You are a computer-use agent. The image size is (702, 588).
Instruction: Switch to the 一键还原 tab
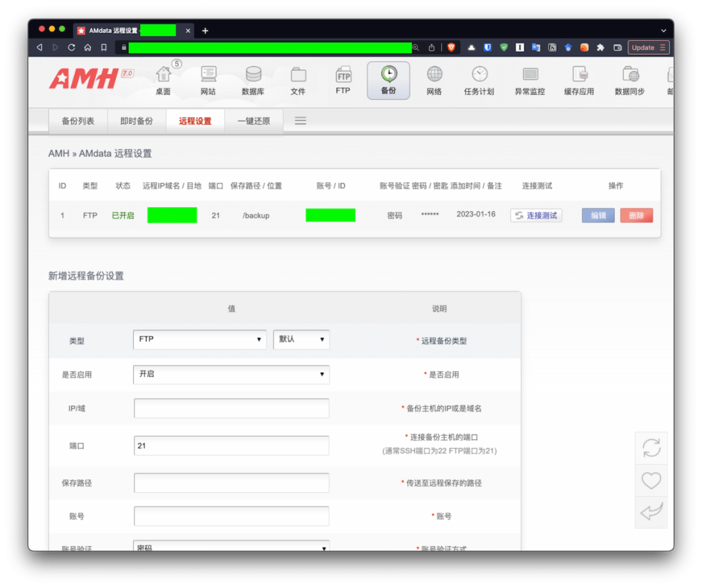click(x=254, y=121)
